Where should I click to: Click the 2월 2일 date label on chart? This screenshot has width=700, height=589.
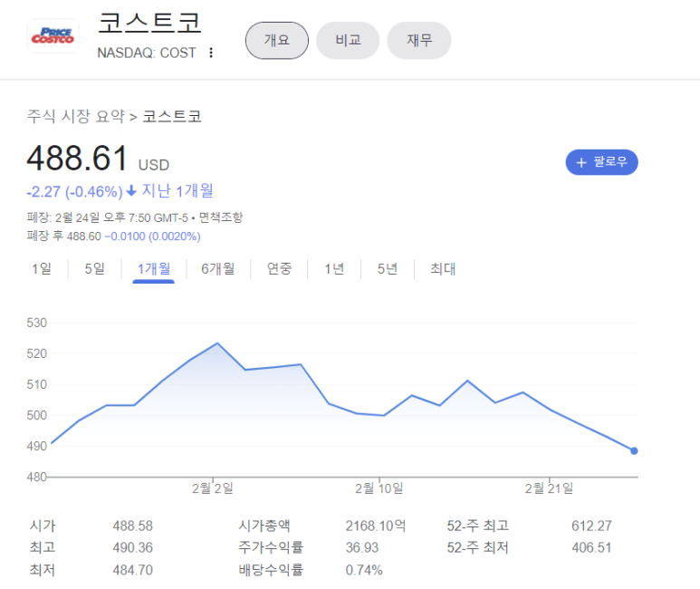tap(213, 488)
